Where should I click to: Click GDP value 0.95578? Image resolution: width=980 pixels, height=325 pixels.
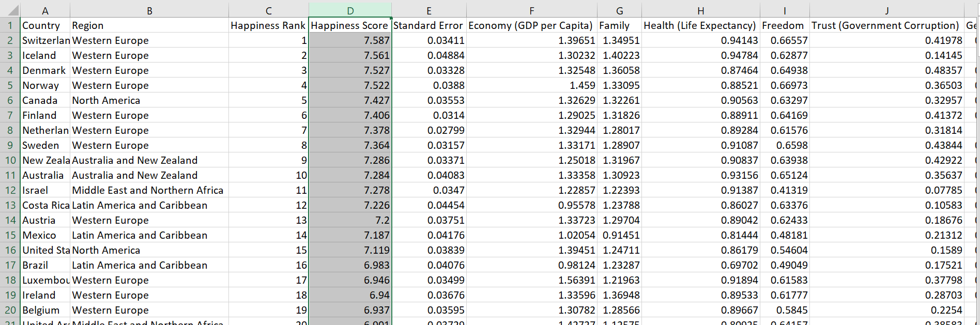(532, 205)
